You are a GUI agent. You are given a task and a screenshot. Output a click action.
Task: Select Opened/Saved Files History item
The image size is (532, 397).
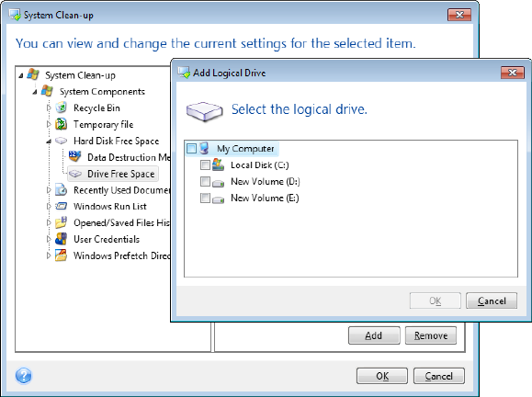(x=121, y=222)
